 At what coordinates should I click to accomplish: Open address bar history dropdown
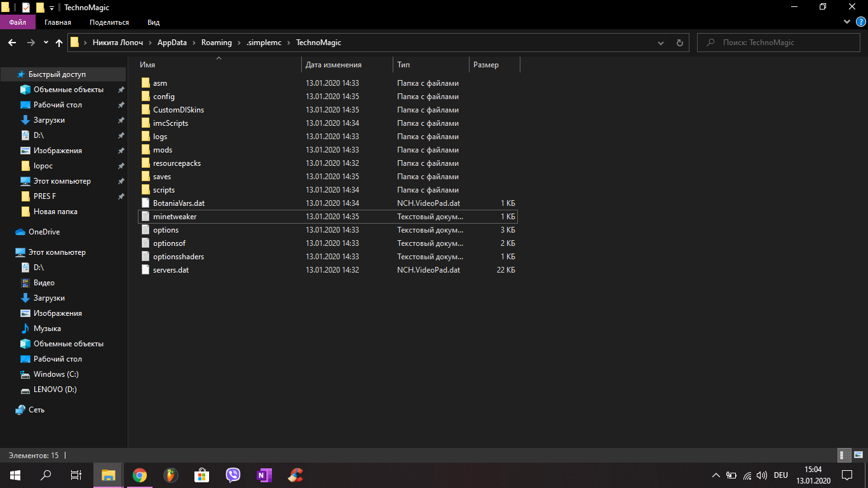pyautogui.click(x=661, y=43)
